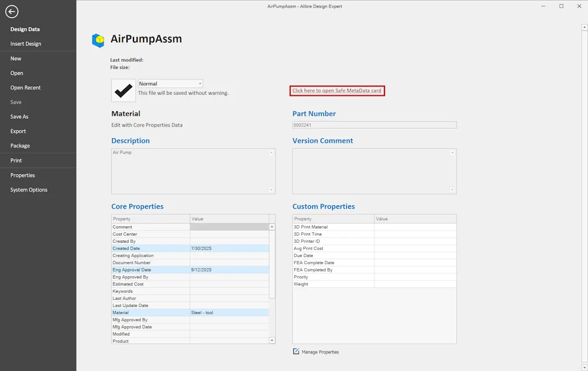Select Export from the sidebar menu
Viewport: 588px width, 371px height.
(18, 131)
